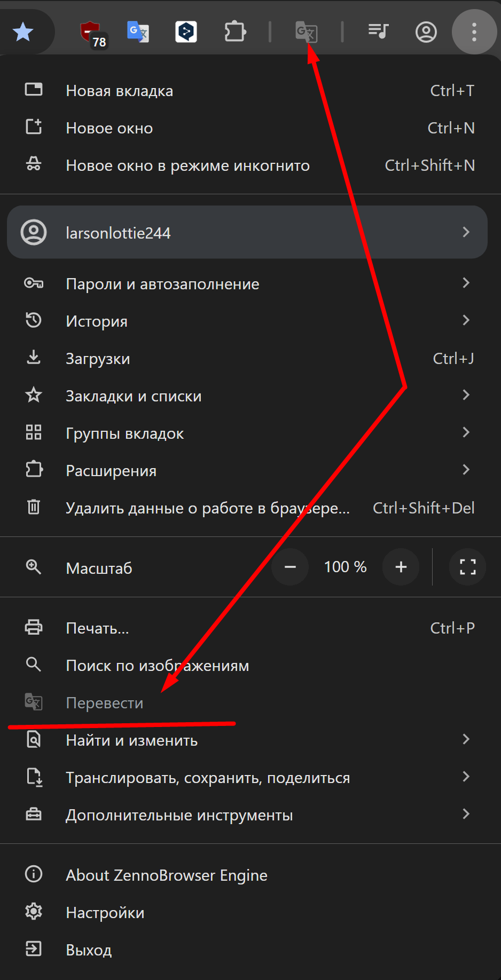Click the Google Translate extension icon
The height and width of the screenshot is (980, 501).
point(138,32)
